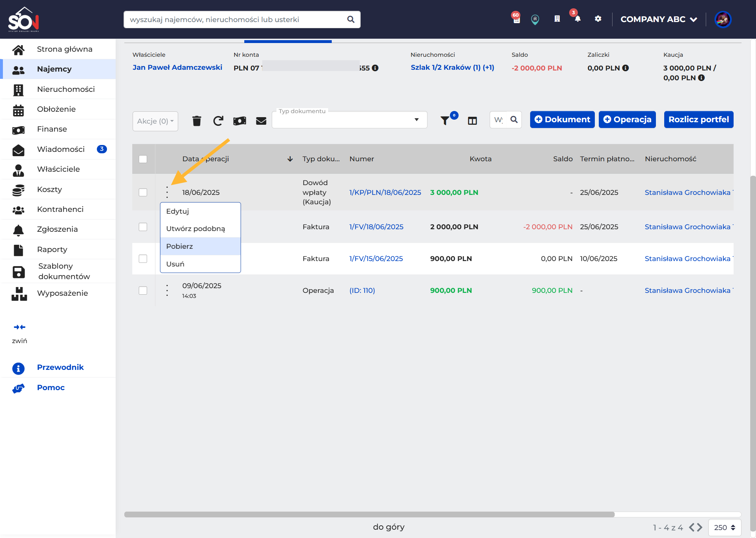The height and width of the screenshot is (538, 756).
Task: Open the 250 rows-per-page selector
Action: pos(725,528)
